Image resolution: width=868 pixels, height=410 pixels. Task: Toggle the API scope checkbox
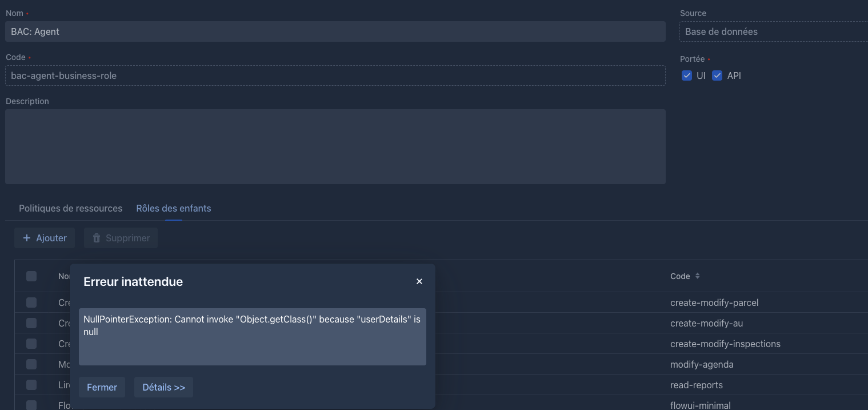[717, 75]
